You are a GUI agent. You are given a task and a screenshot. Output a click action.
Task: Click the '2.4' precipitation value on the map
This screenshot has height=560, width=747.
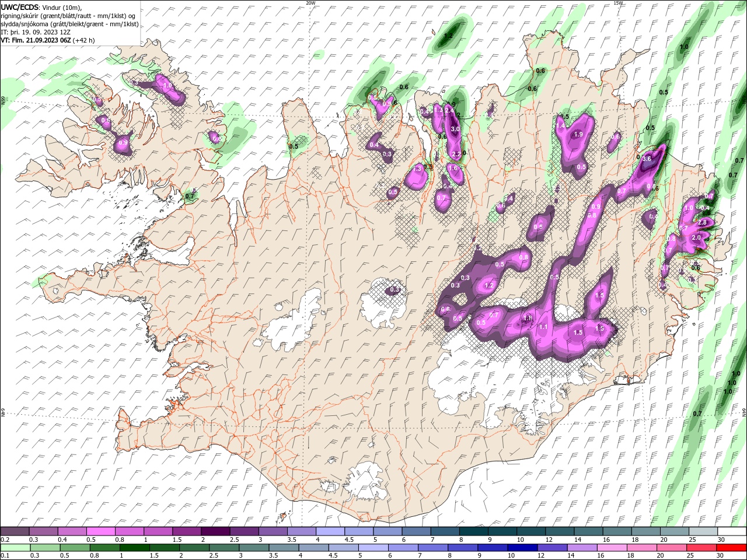(449, 110)
